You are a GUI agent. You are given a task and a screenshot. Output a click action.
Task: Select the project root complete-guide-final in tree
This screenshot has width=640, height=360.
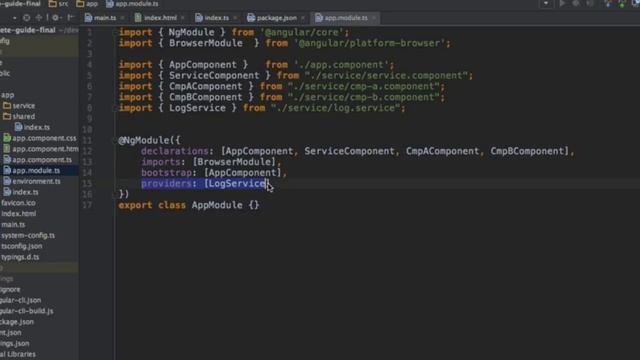pyautogui.click(x=28, y=30)
